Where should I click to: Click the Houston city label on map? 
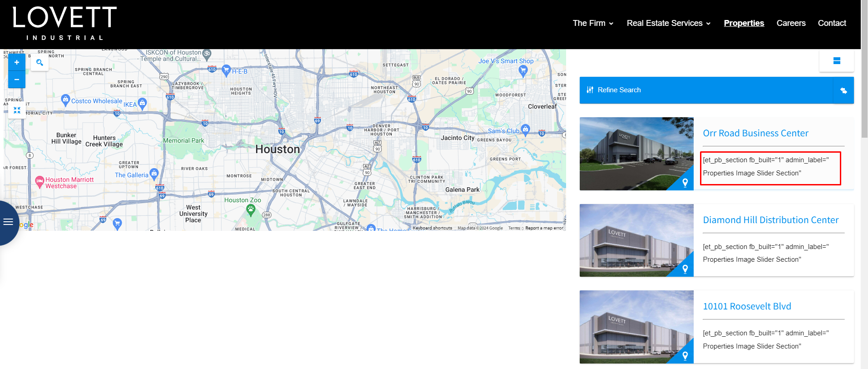coord(277,150)
